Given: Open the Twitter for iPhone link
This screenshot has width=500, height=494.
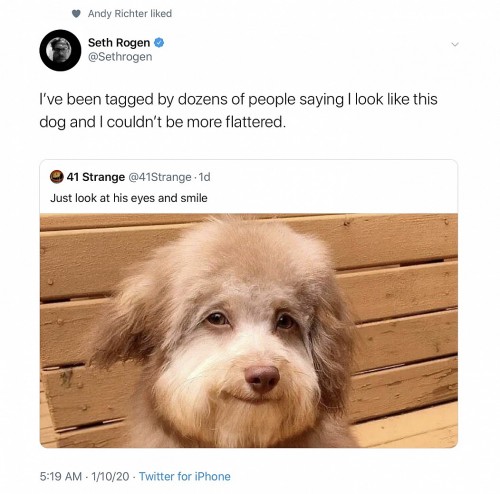Looking at the screenshot, I should [185, 476].
